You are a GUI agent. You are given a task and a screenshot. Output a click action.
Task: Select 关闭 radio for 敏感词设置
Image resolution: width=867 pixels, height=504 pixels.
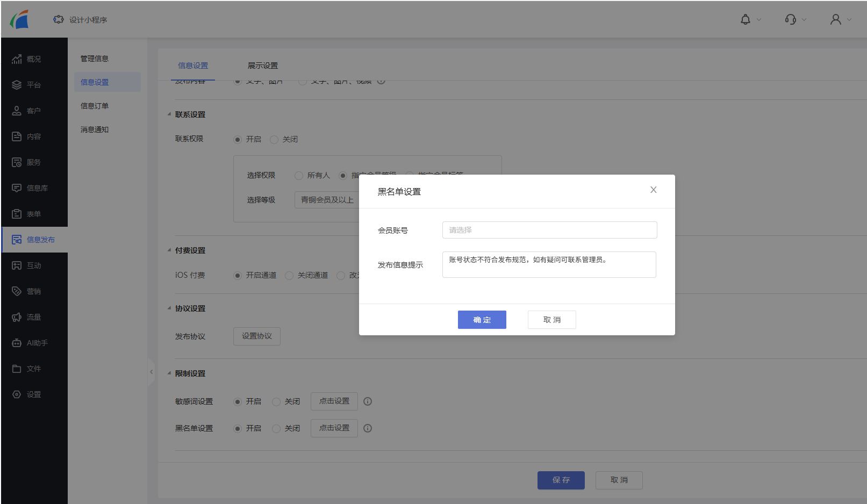coord(276,402)
